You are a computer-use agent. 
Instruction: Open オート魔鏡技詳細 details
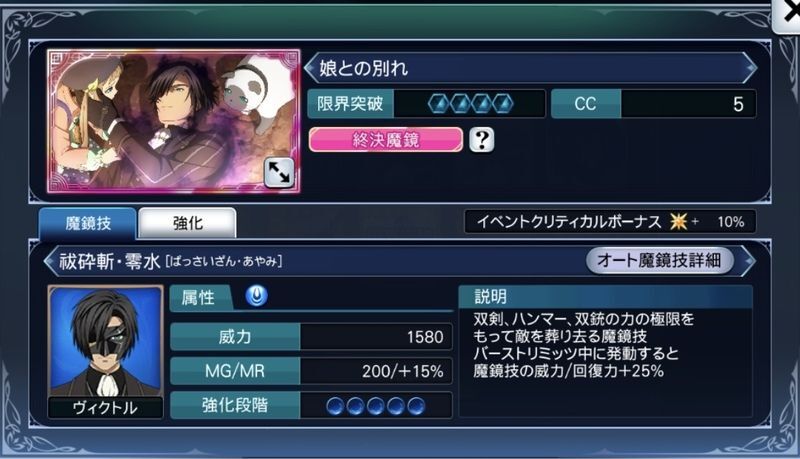(660, 261)
